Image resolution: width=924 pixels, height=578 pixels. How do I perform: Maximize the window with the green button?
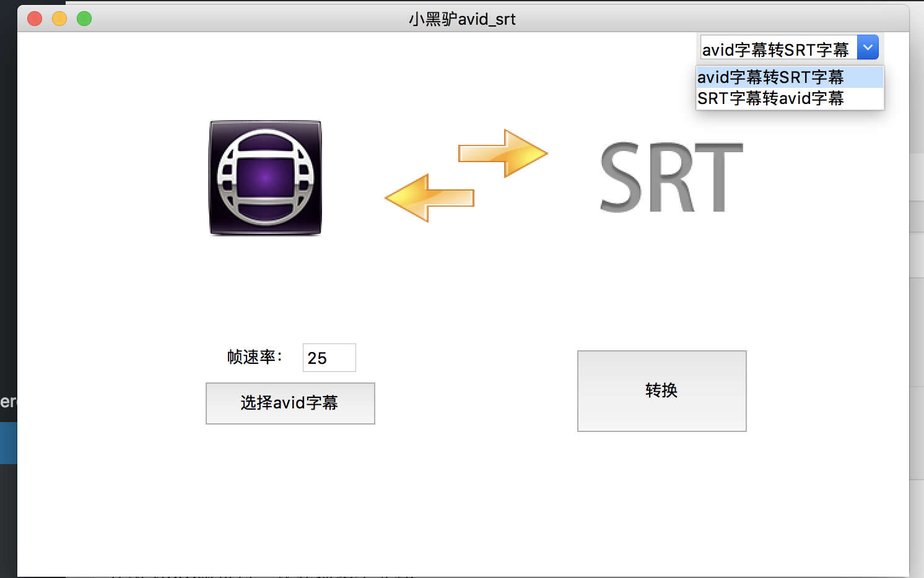pyautogui.click(x=84, y=19)
